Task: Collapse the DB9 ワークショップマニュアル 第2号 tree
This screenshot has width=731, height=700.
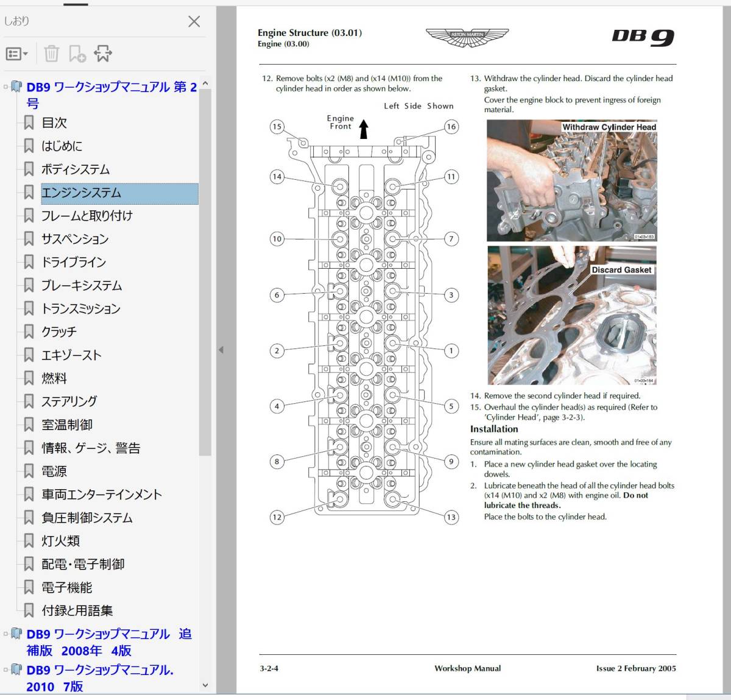Action: (5, 87)
